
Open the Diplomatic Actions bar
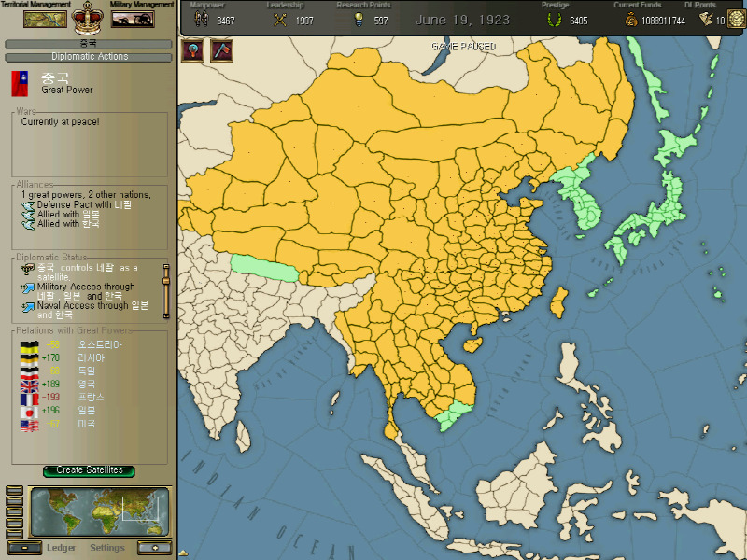(x=88, y=57)
